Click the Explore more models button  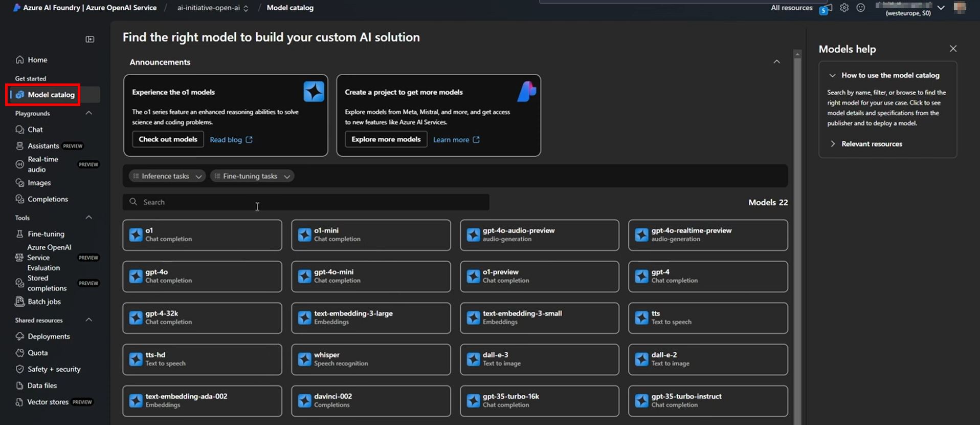pos(386,139)
